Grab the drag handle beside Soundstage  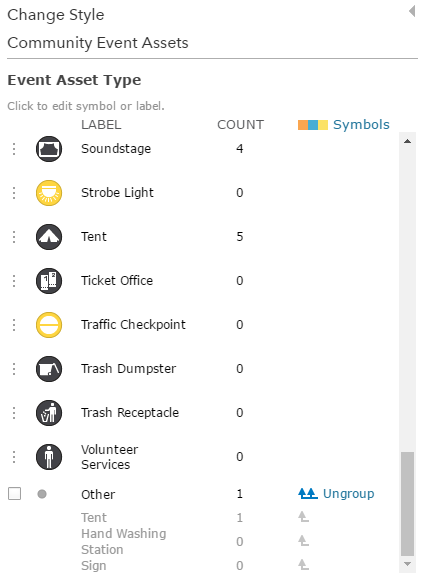click(x=14, y=149)
